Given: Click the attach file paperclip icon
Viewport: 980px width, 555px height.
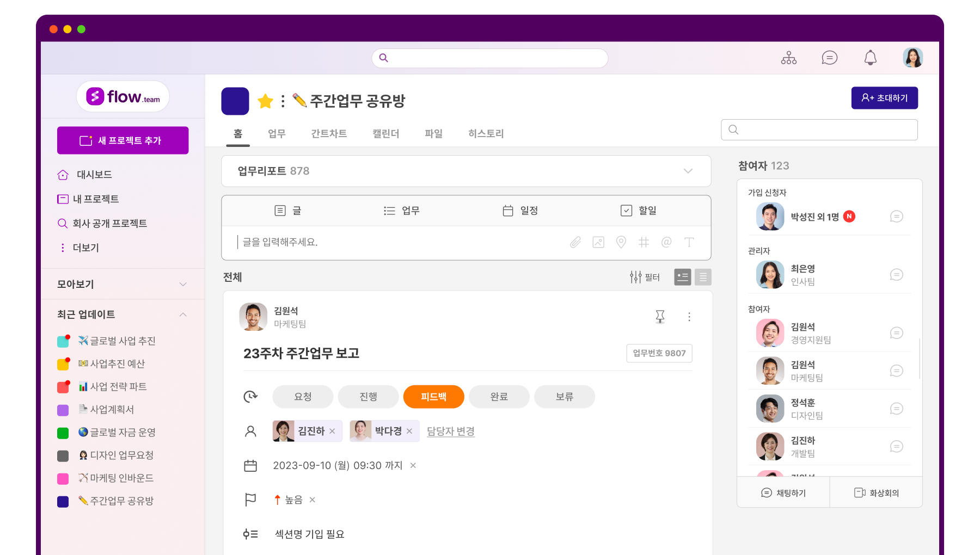Looking at the screenshot, I should coord(575,242).
